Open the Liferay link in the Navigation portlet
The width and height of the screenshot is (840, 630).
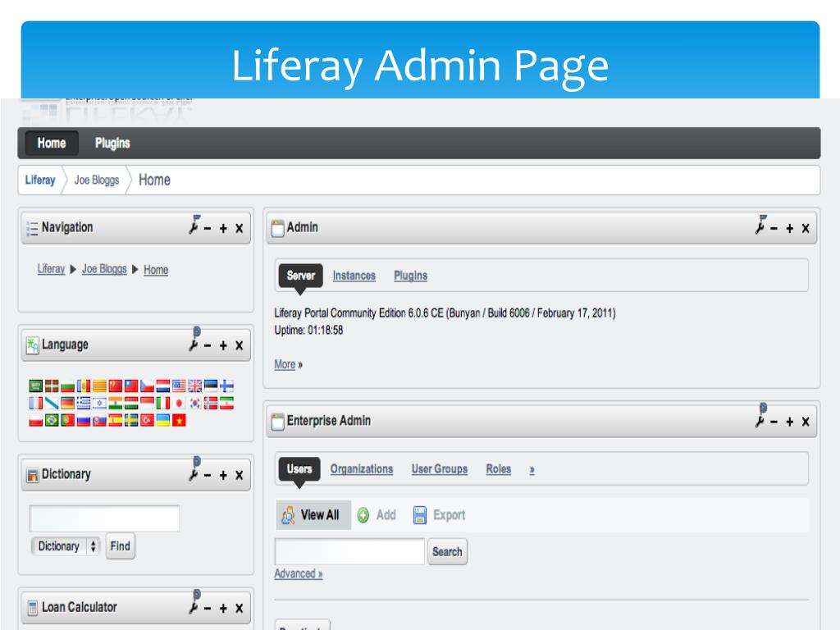click(x=51, y=269)
